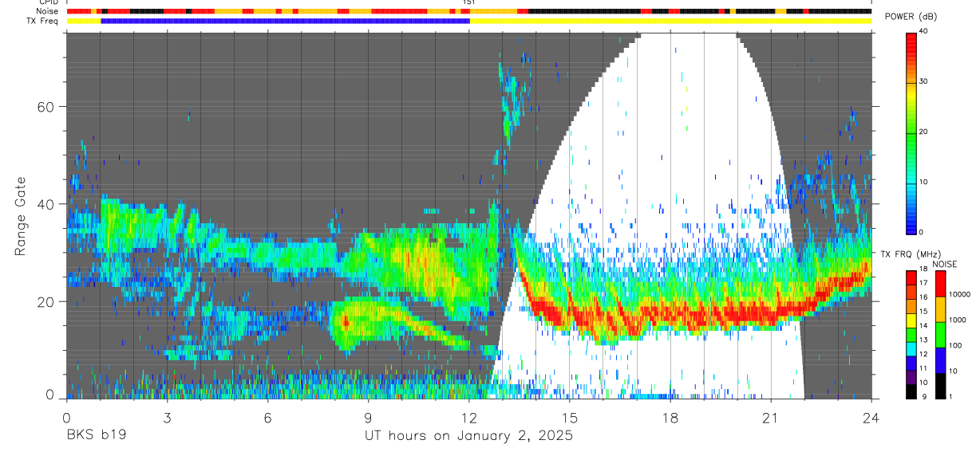980x452 pixels.
Task: Click the '15' tick on the UT hours axis
Action: (570, 417)
